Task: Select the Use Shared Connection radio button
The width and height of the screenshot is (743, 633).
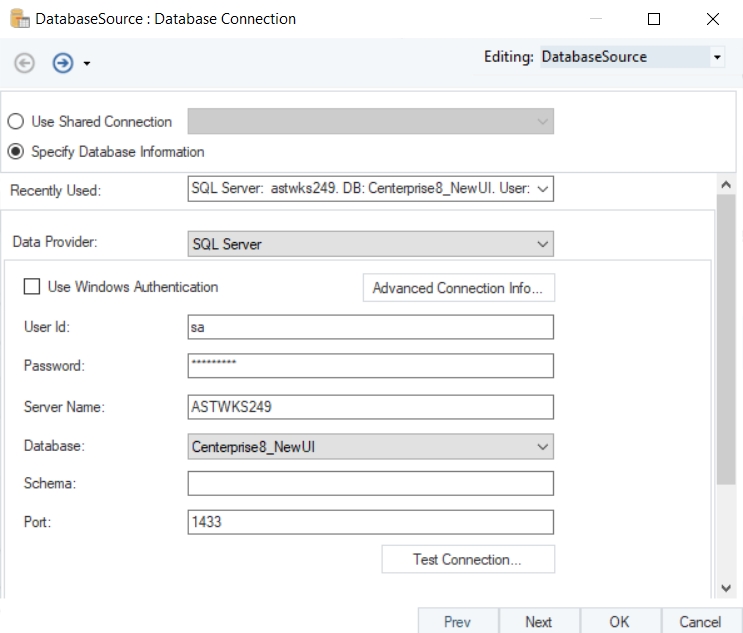Action: [x=16, y=122]
